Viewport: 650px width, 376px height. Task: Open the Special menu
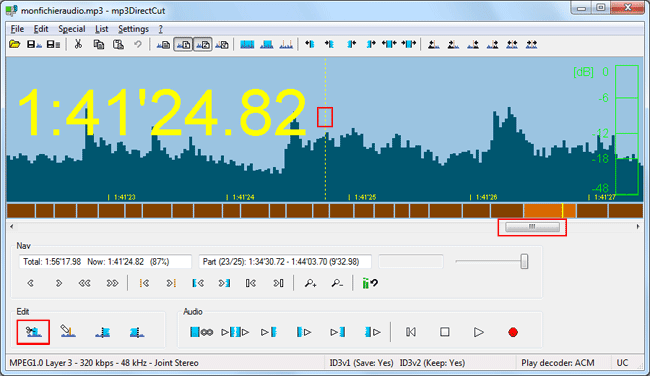click(72, 29)
